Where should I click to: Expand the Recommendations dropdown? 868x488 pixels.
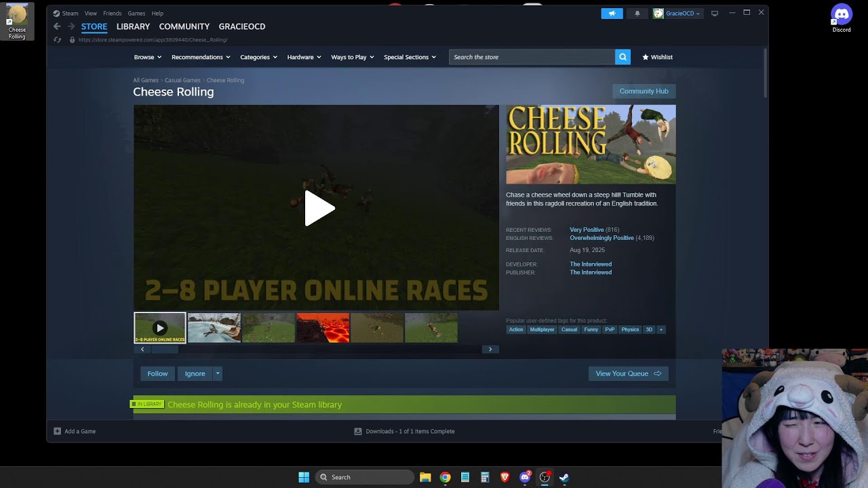tap(201, 57)
